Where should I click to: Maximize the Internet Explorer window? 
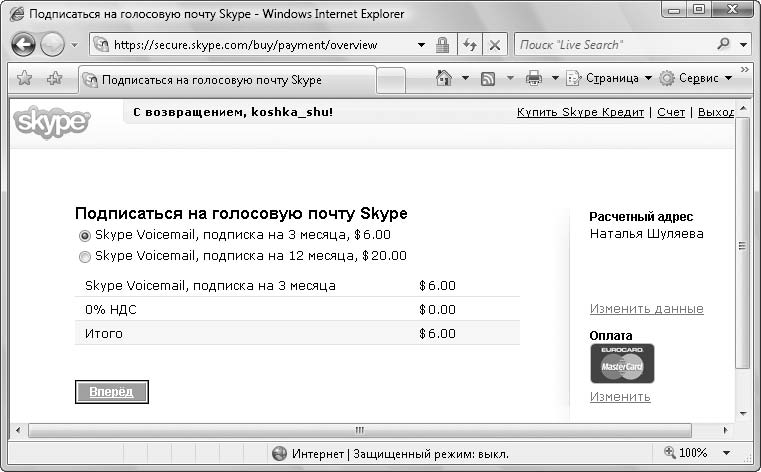(x=698, y=9)
